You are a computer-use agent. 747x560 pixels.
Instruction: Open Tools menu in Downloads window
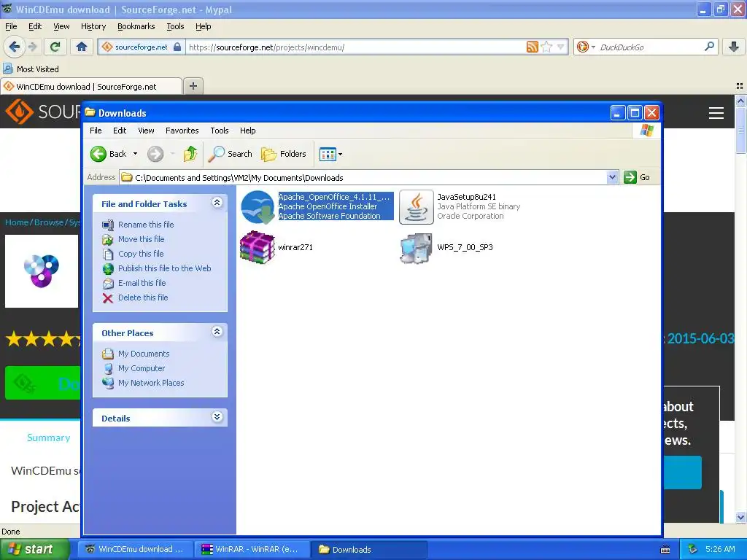pos(220,131)
